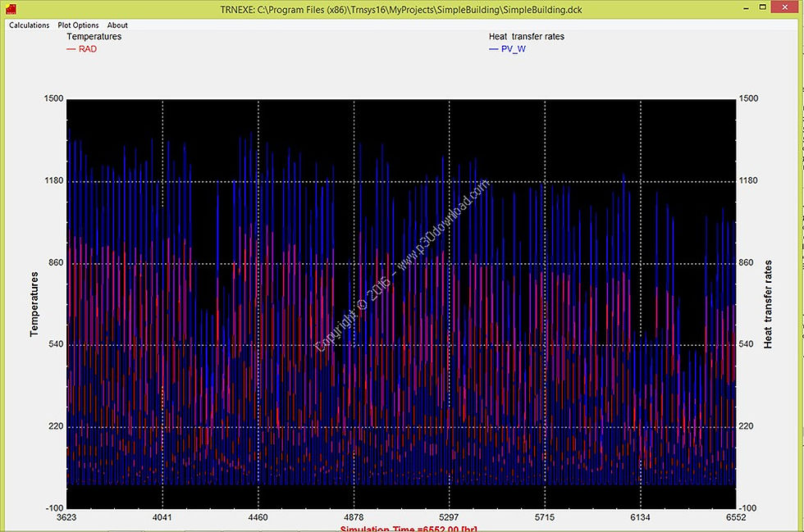Open the Plot Options menu
804x532 pixels.
[78, 25]
